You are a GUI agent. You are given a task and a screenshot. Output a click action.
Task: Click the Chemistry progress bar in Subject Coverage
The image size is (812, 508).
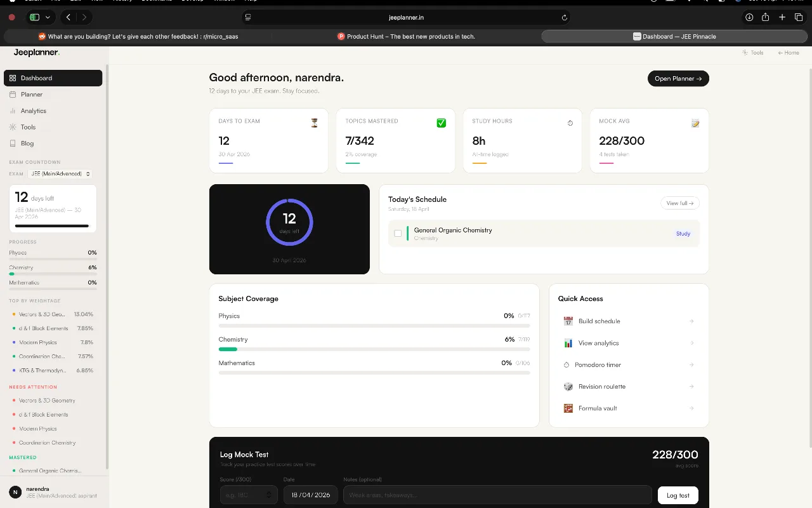(x=374, y=349)
